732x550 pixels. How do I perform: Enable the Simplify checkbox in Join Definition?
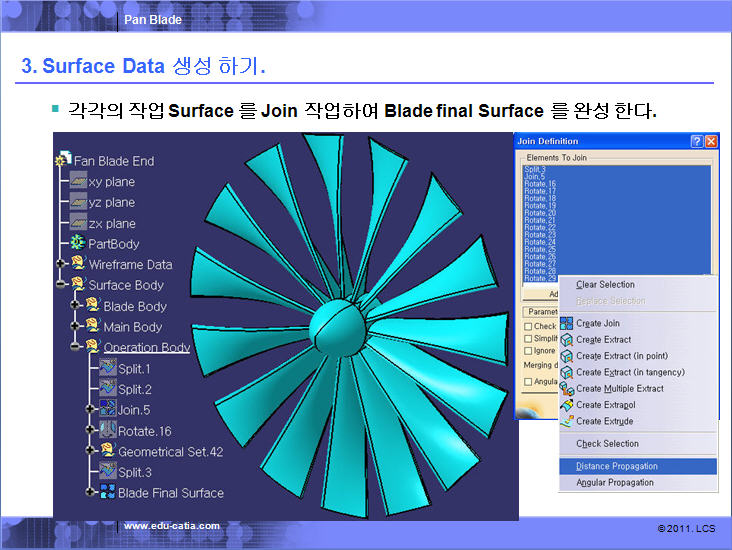[528, 338]
